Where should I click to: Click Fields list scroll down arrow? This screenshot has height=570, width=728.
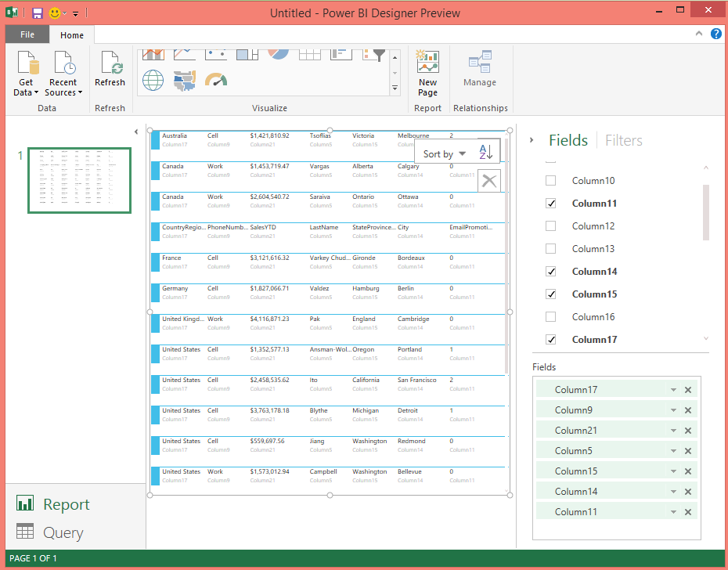706,339
